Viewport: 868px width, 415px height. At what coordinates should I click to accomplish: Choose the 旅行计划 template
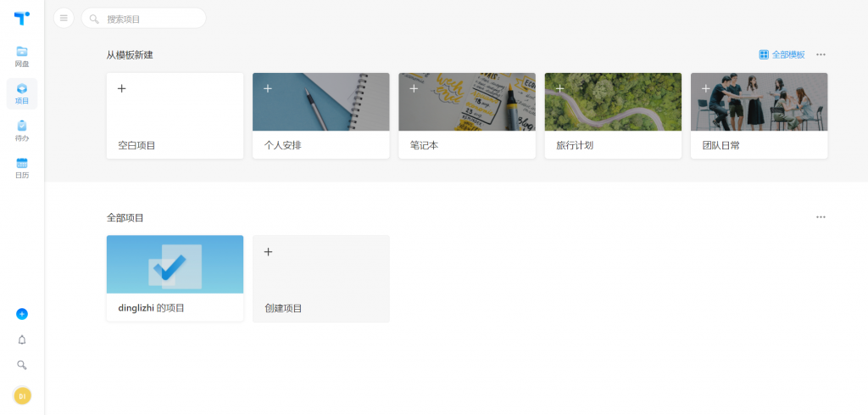tap(613, 115)
